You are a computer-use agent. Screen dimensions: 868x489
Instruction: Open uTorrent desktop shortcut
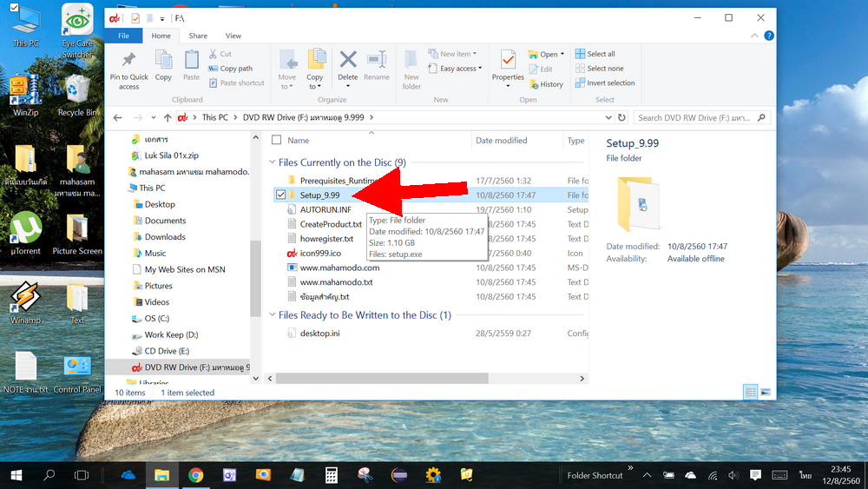point(25,234)
